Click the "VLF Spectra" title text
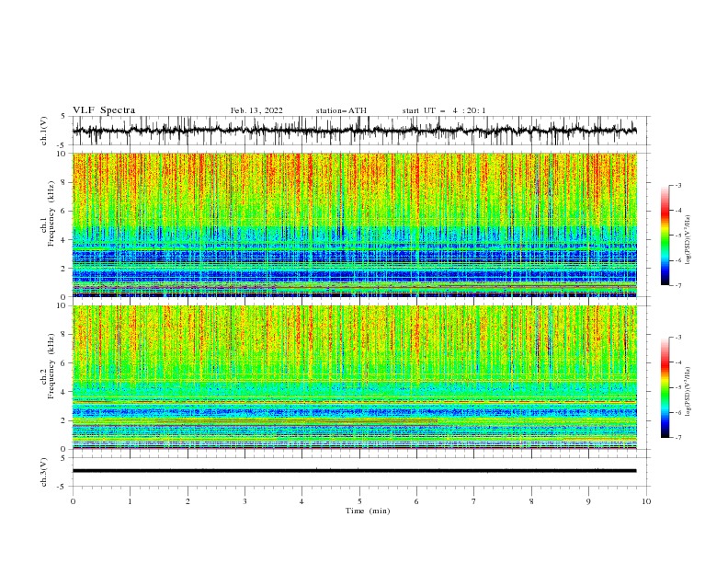The image size is (728, 563). pyautogui.click(x=104, y=110)
